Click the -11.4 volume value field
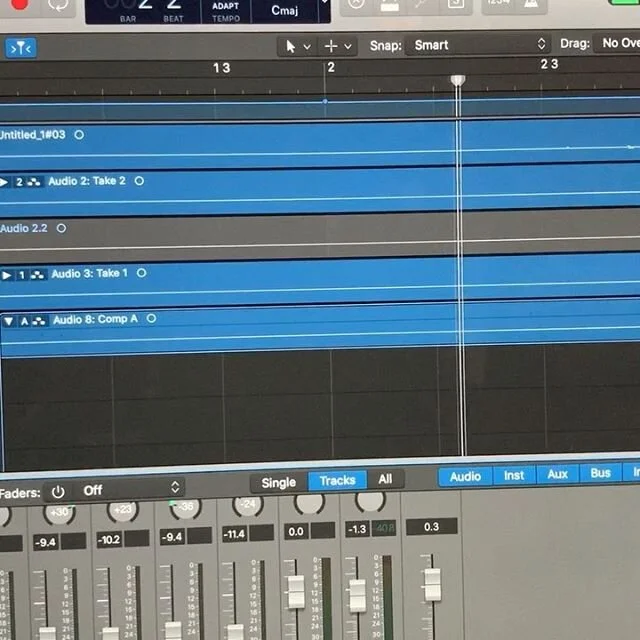This screenshot has width=640, height=640. (234, 534)
